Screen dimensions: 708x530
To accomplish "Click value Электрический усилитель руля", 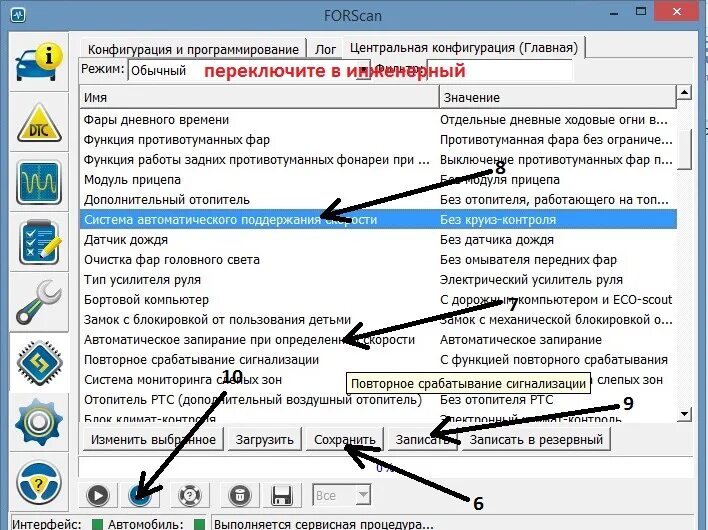I will (x=531, y=280).
